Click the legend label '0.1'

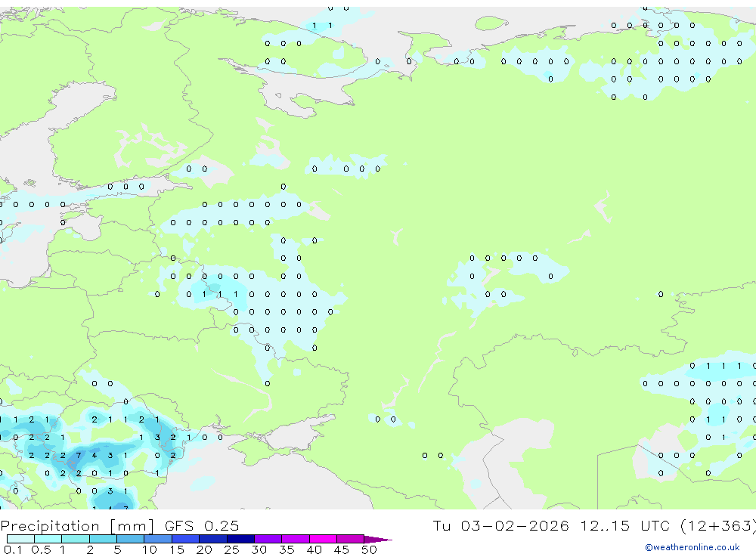pos(13,549)
